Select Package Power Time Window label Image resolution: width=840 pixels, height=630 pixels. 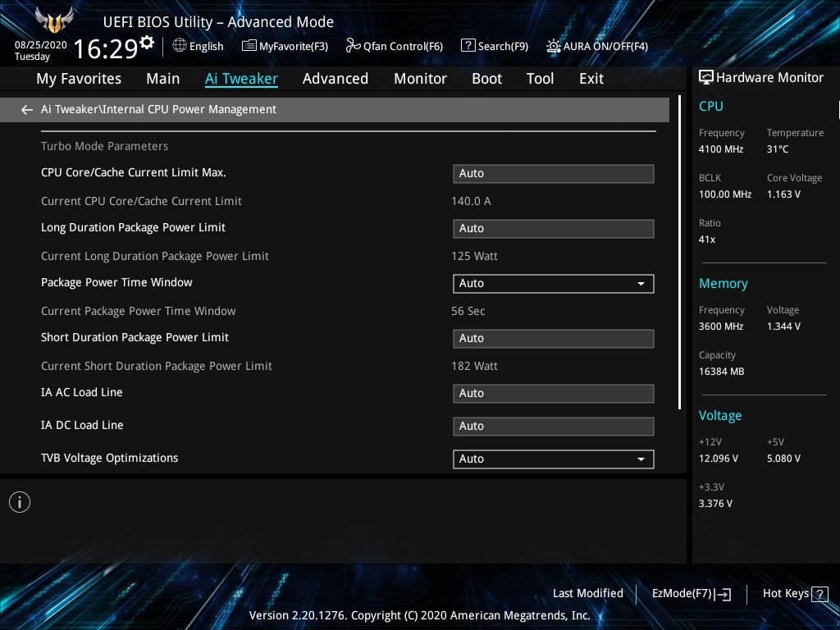pos(116,282)
